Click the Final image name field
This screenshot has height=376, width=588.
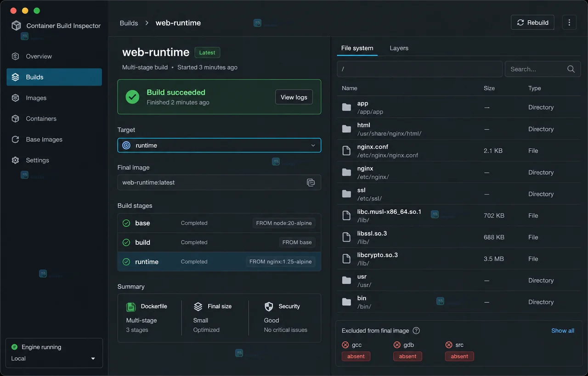(219, 182)
